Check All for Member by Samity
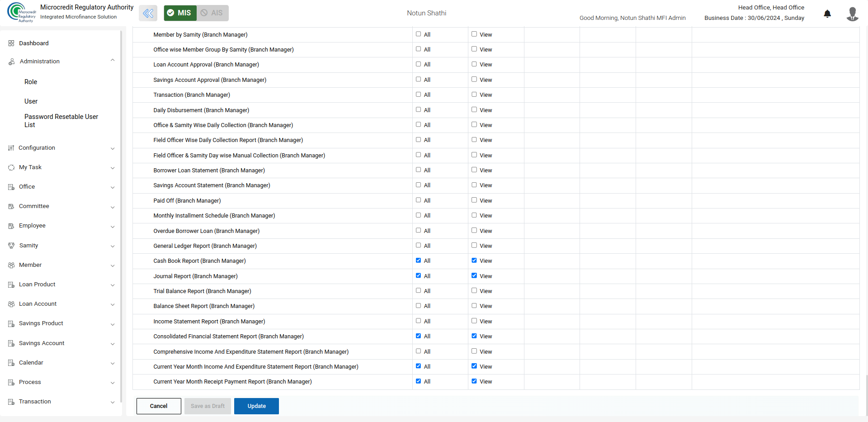Viewport: 868px width, 422px height. coord(418,34)
